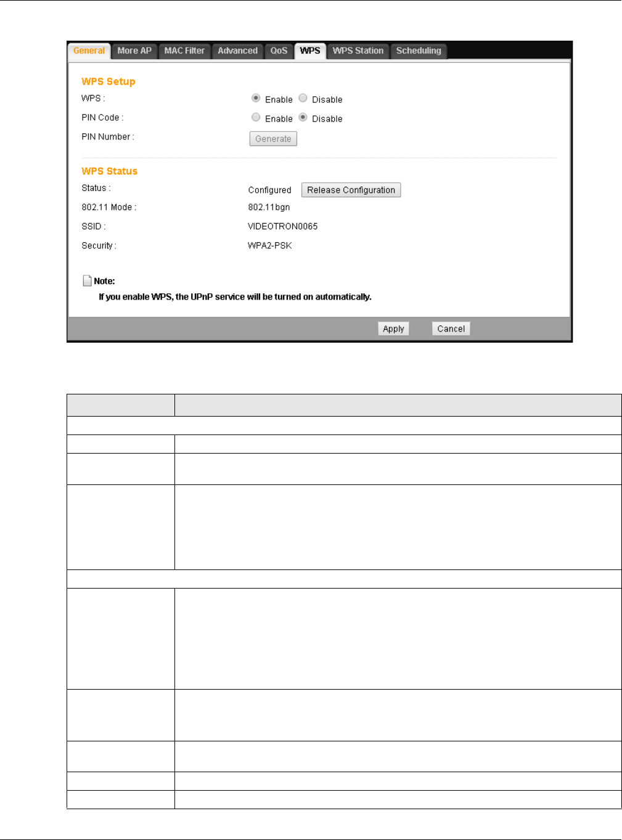This screenshot has width=622, height=840.
Task: Click Release Configuration button
Action: point(351,190)
